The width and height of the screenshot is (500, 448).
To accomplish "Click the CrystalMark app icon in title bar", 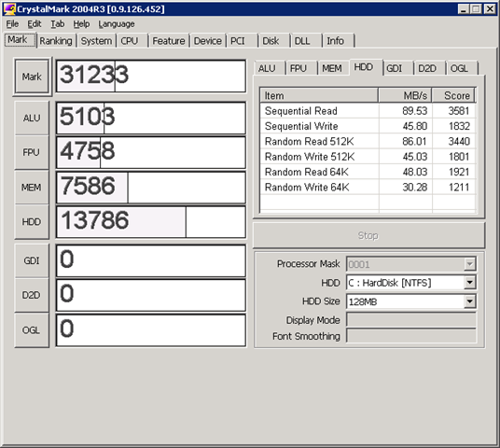I will coord(9,9).
